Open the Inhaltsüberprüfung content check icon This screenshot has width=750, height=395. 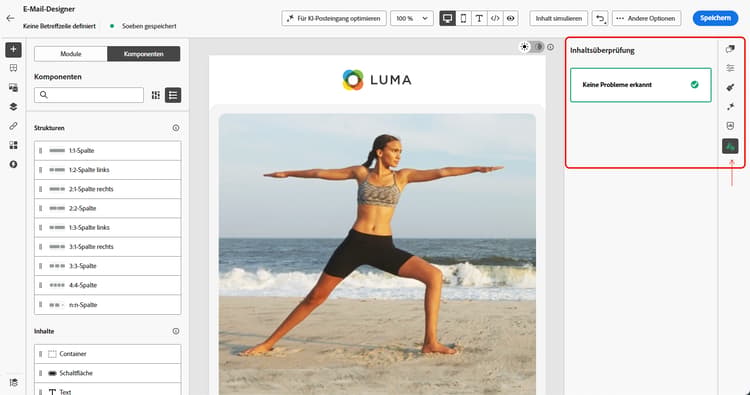(x=730, y=146)
